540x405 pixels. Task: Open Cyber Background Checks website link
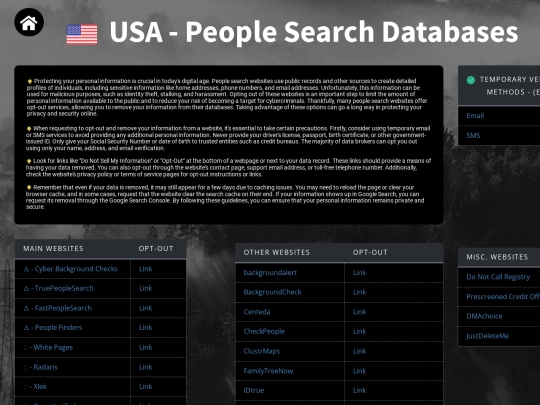point(76,269)
